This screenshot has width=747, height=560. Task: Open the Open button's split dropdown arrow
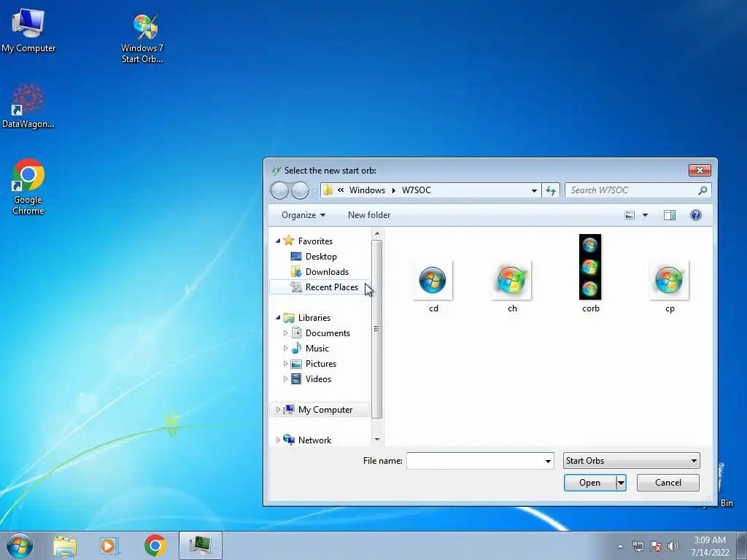(621, 483)
